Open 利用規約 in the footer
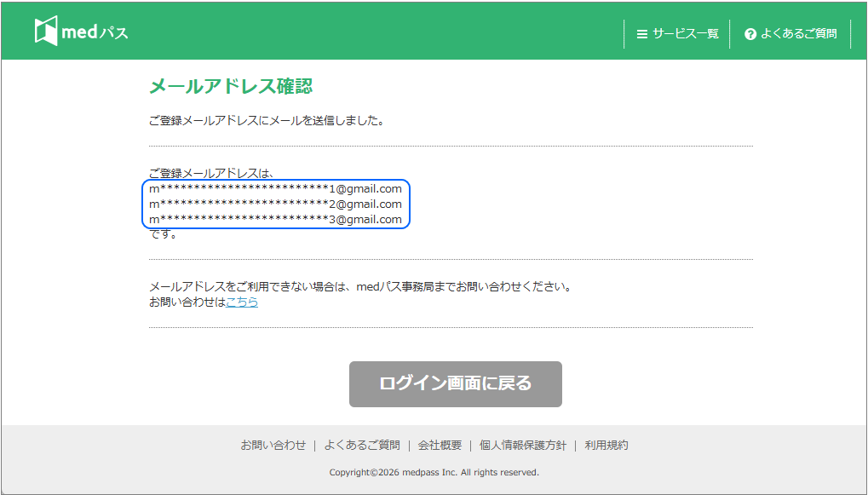The width and height of the screenshot is (868, 495). point(606,445)
